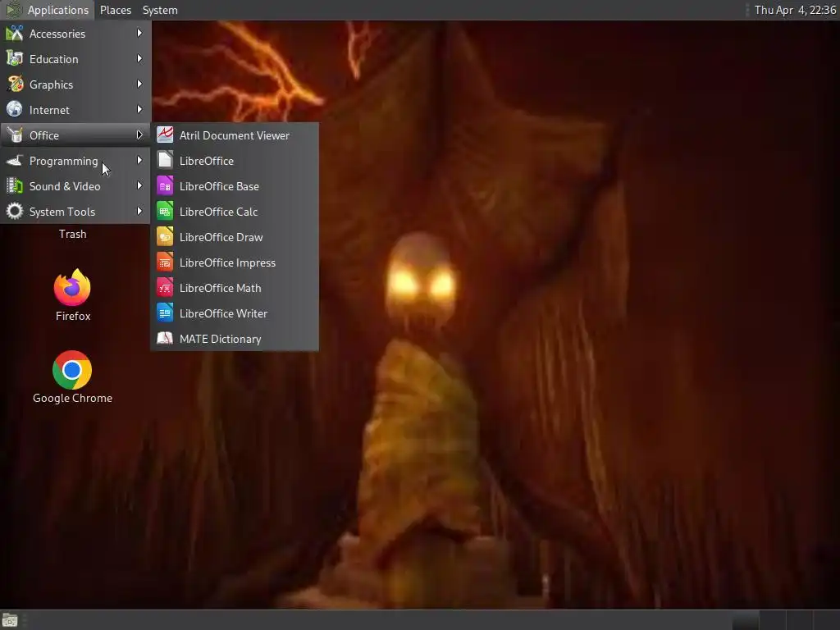Choose LibreOffice Impress menu entry

[235, 262]
